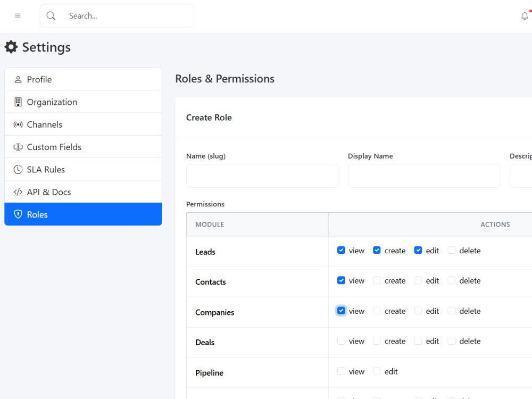Screen dimensions: 532x399
Task: Enable Deals delete permission
Action: (452, 340)
